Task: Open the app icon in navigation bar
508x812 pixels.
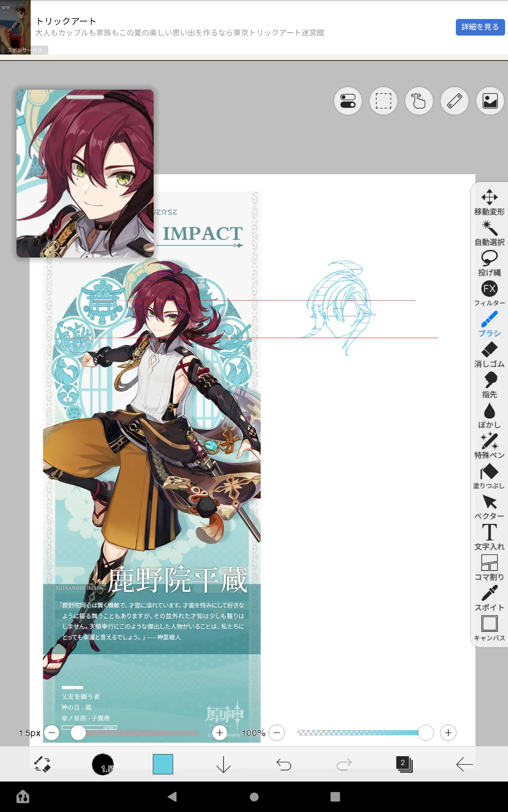Action: click(22, 797)
